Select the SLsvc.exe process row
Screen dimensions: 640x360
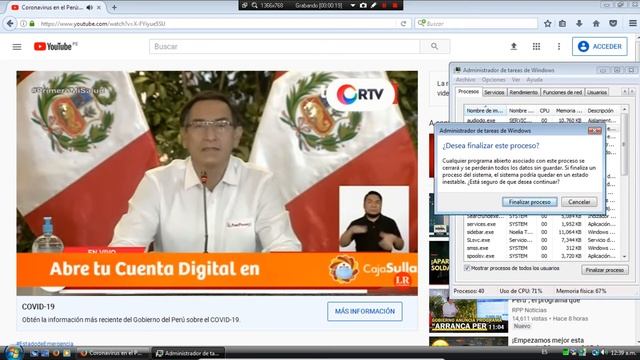pos(542,240)
